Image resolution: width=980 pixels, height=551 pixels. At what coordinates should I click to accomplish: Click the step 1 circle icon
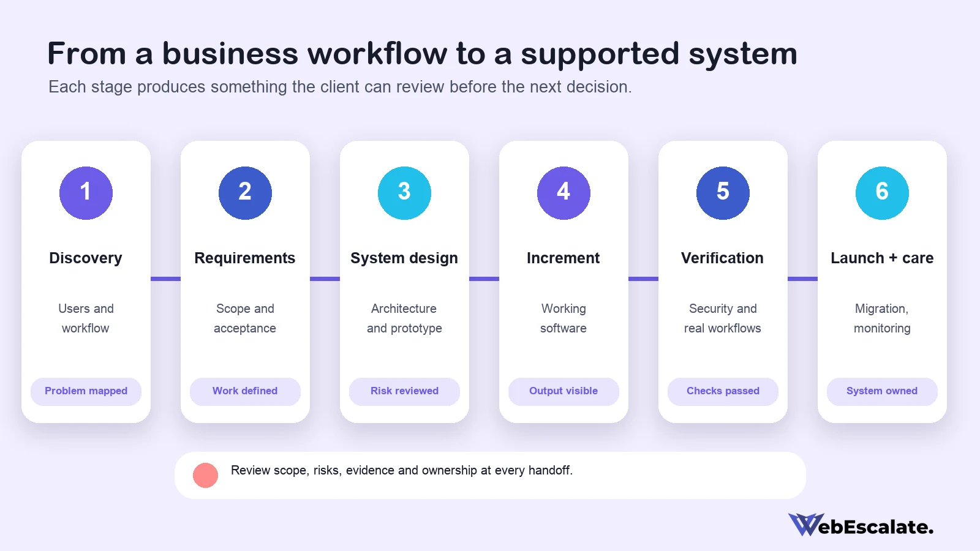86,193
